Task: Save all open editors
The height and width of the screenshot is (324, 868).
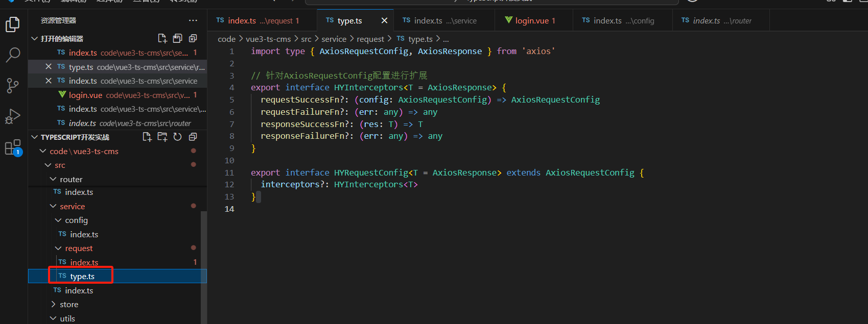Action: (177, 38)
